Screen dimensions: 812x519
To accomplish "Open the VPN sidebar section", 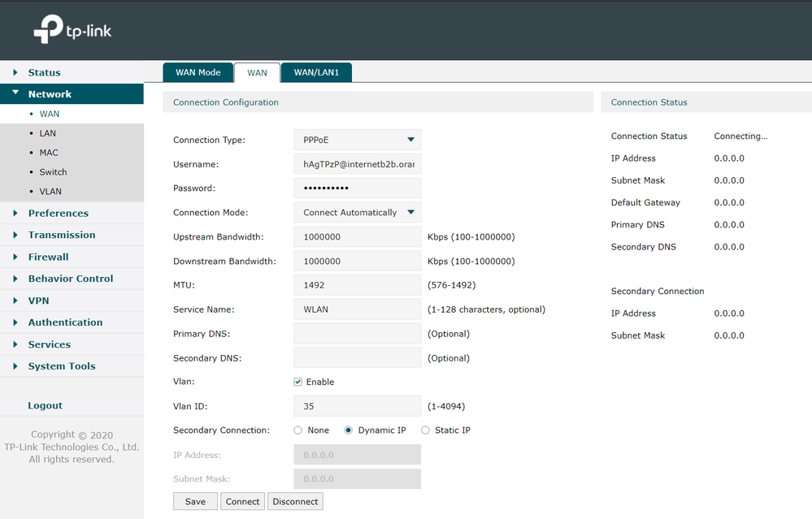I will [x=38, y=301].
